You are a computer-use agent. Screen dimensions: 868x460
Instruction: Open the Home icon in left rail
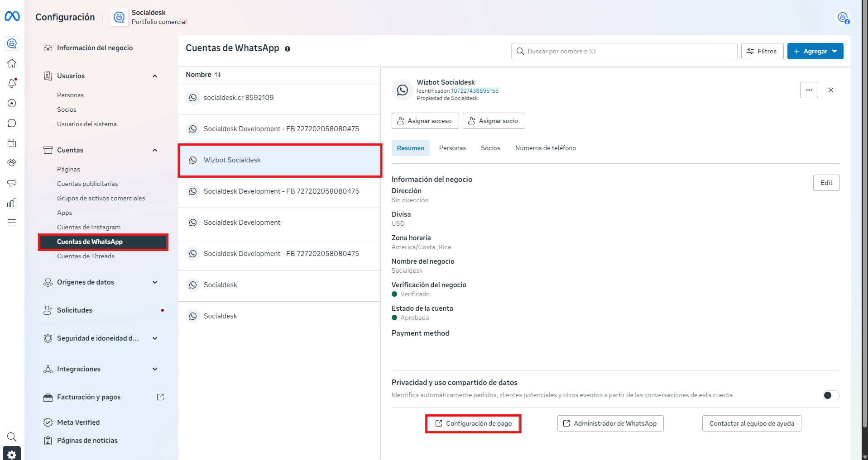click(x=12, y=63)
